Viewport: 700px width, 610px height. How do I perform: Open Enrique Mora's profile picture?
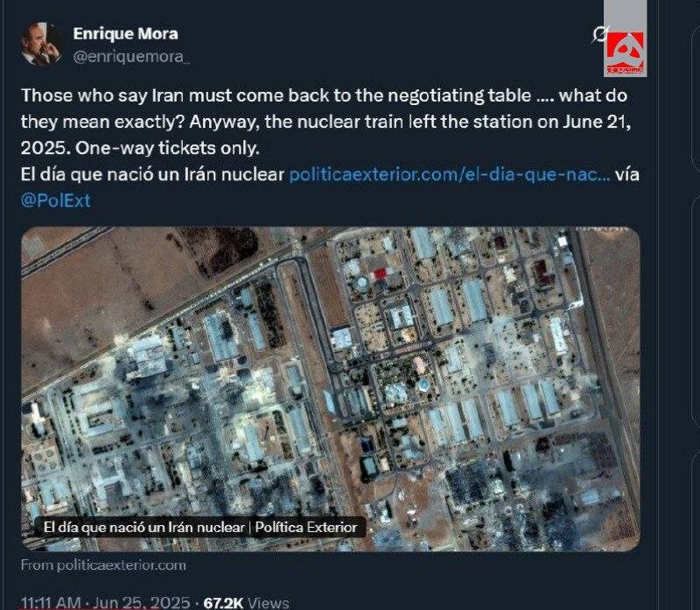point(41,44)
